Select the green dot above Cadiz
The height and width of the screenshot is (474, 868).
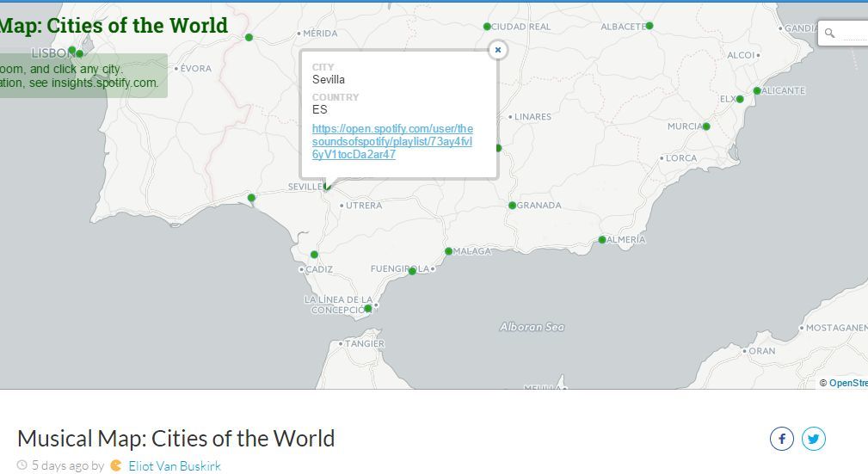pyautogui.click(x=314, y=255)
